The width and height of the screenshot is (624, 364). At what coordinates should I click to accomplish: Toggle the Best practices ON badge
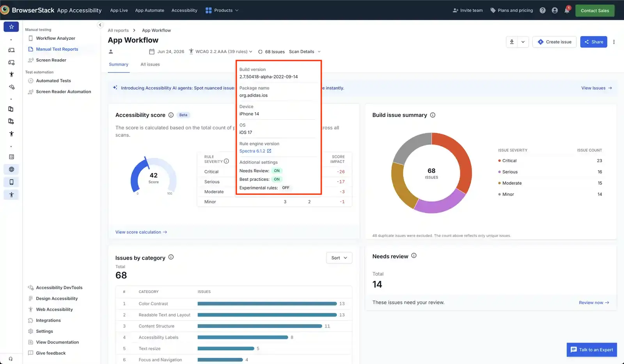tap(277, 179)
